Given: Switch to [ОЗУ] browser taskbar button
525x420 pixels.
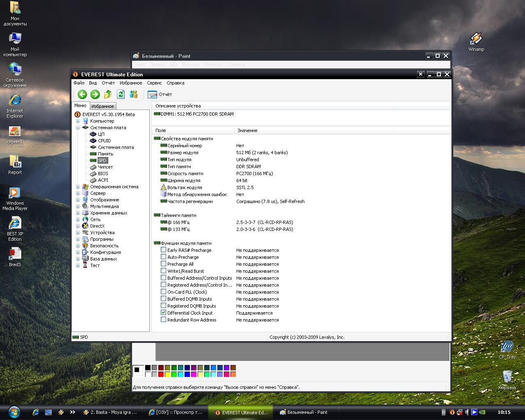Looking at the screenshot, I should [x=175, y=412].
